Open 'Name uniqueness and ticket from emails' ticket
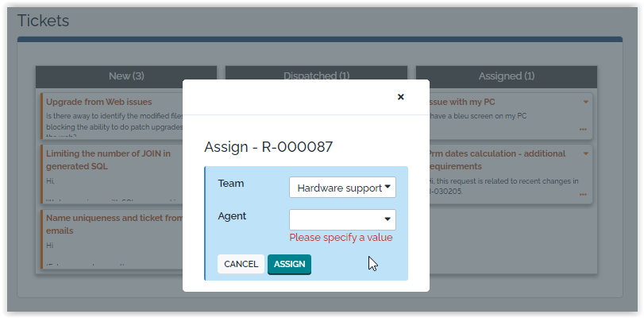The height and width of the screenshot is (318, 644). click(113, 225)
